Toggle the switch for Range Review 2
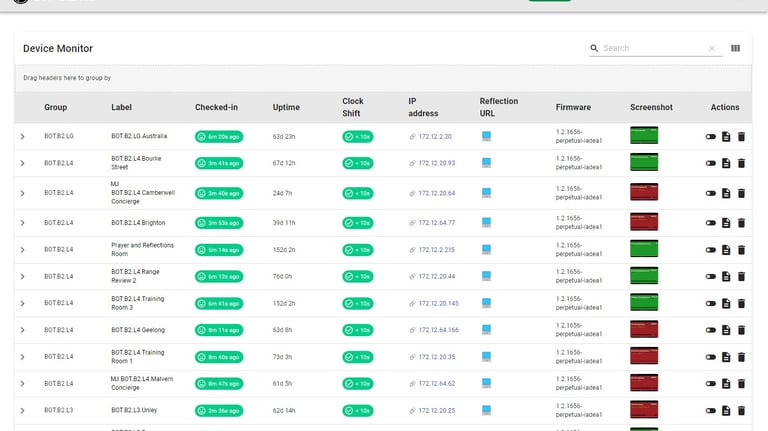The image size is (768, 431). pos(711,277)
